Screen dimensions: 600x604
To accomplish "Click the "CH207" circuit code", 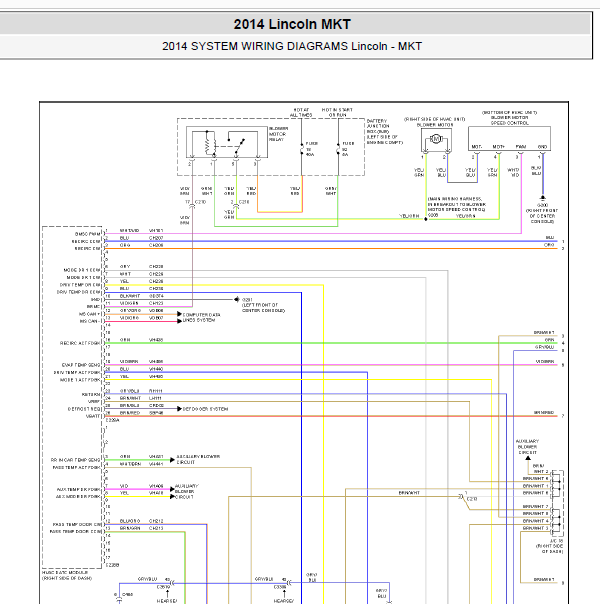I will click(156, 238).
